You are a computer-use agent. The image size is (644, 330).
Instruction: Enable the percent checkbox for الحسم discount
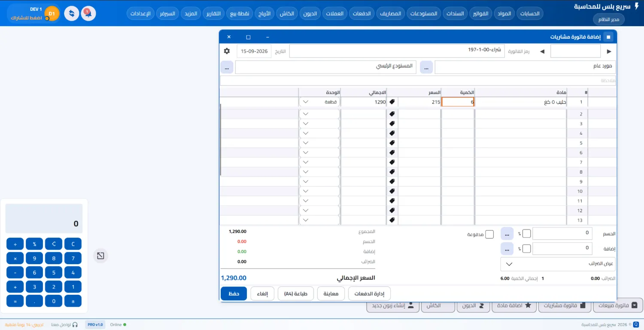(526, 234)
